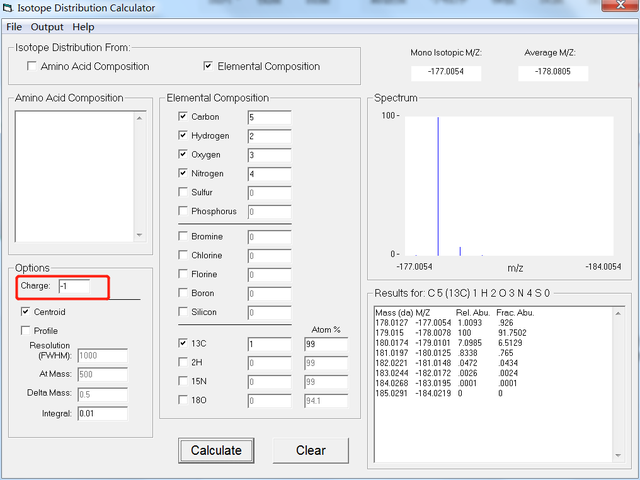Enable the Amino Acid Composition checkbox
This screenshot has width=640, height=480.
click(32, 67)
